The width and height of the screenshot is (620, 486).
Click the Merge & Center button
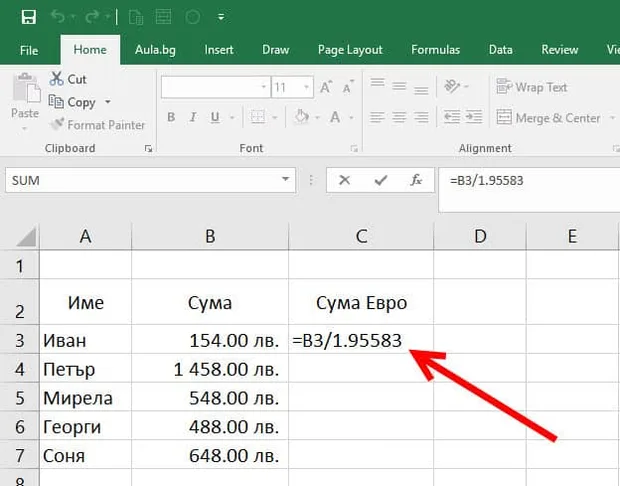pos(548,118)
